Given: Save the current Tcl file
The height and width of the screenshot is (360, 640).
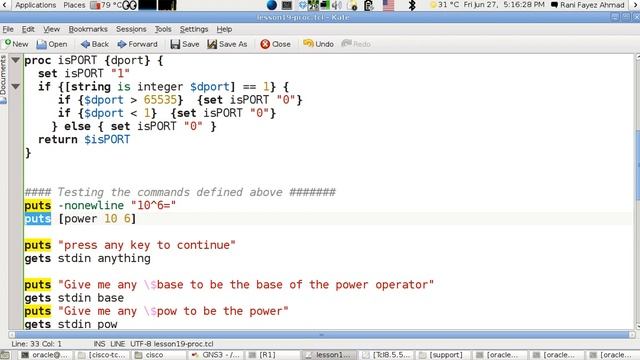Looking at the screenshot, I should pyautogui.click(x=184, y=44).
